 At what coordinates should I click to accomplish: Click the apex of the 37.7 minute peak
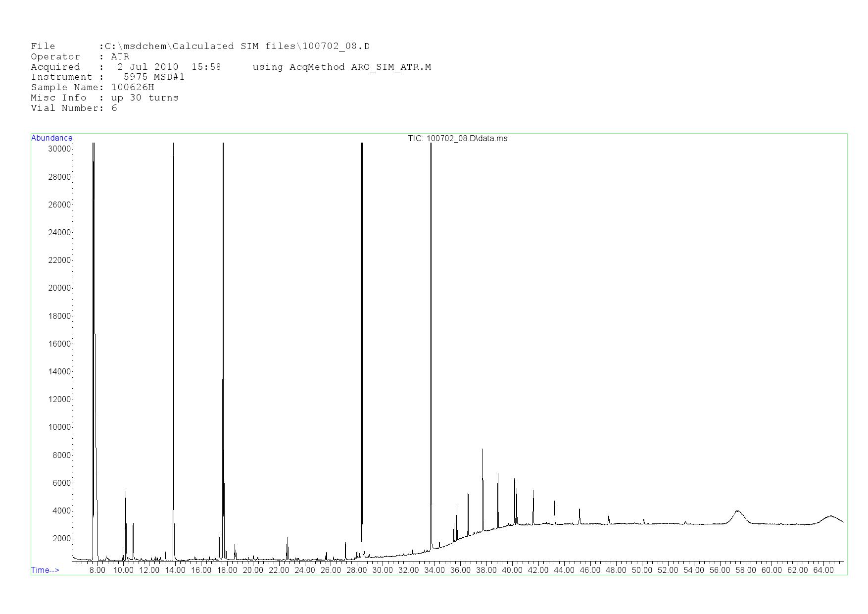[482, 450]
